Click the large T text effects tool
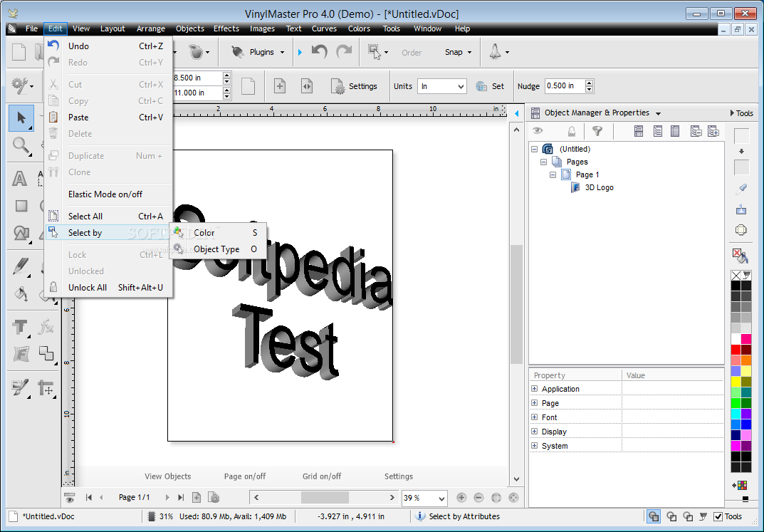This screenshot has height=532, width=764. coord(20,327)
